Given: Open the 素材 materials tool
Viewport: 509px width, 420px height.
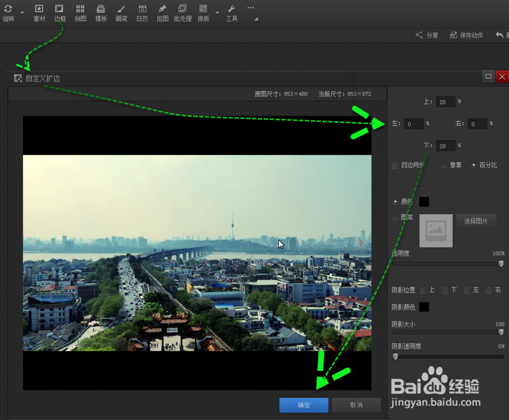Looking at the screenshot, I should click(x=39, y=13).
